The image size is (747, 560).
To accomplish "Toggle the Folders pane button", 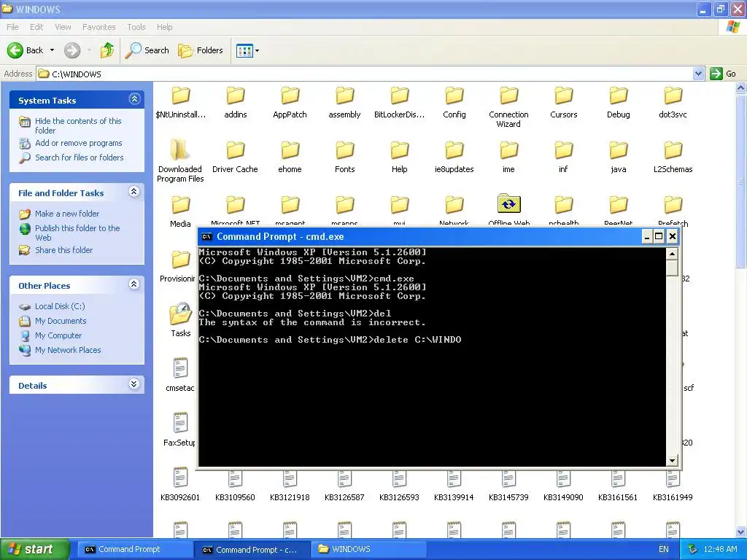I will click(x=201, y=50).
